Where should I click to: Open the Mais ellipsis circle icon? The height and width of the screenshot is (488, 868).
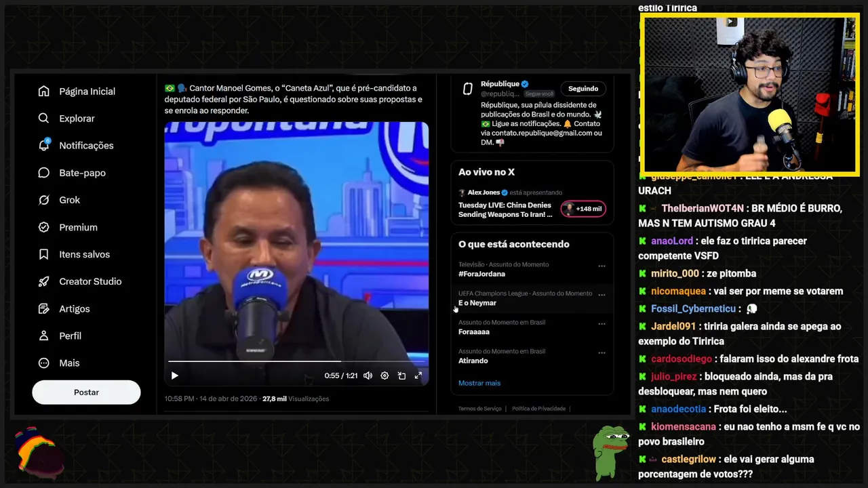click(x=44, y=363)
